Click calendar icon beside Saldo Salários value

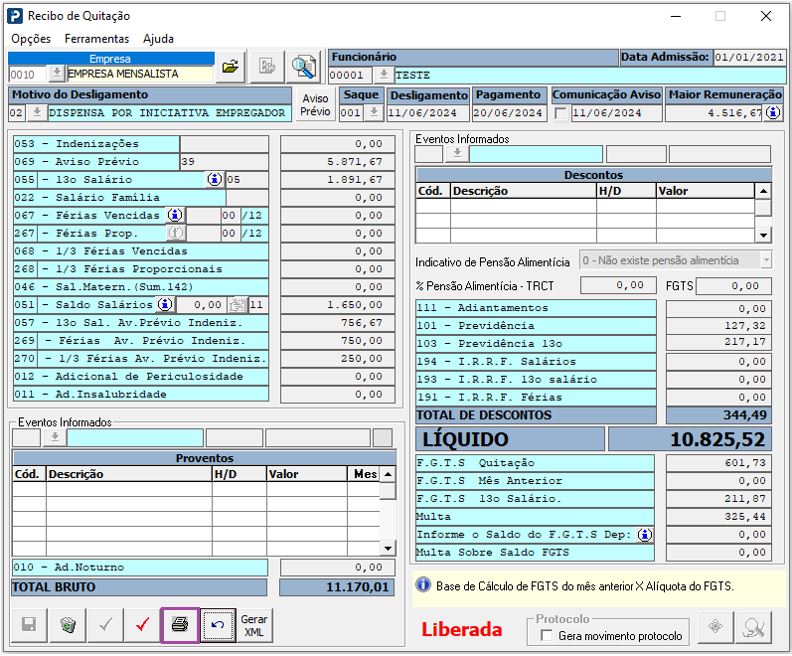pyautogui.click(x=237, y=305)
